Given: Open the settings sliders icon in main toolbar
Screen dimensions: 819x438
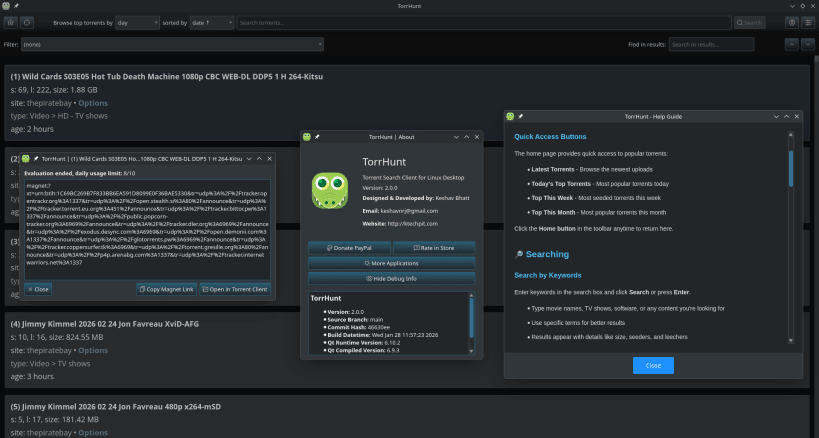Looking at the screenshot, I should pos(808,22).
